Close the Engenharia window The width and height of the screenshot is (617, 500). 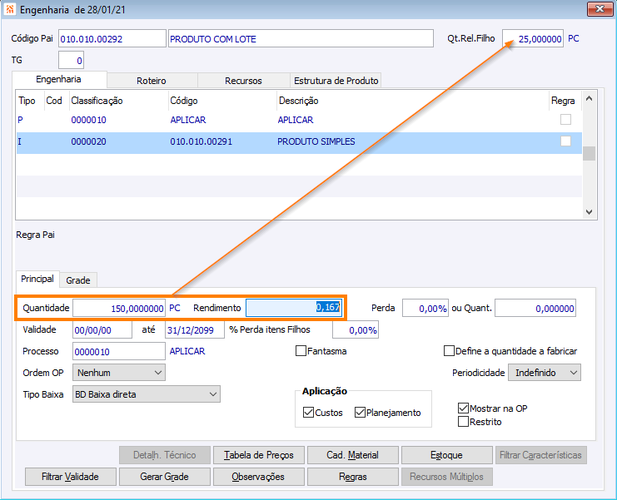(x=599, y=9)
